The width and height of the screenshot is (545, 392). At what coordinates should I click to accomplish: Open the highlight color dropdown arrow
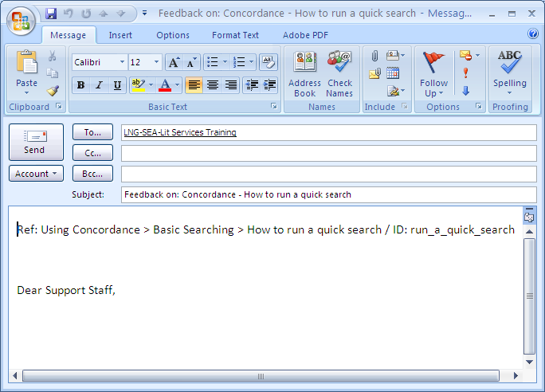pos(151,84)
